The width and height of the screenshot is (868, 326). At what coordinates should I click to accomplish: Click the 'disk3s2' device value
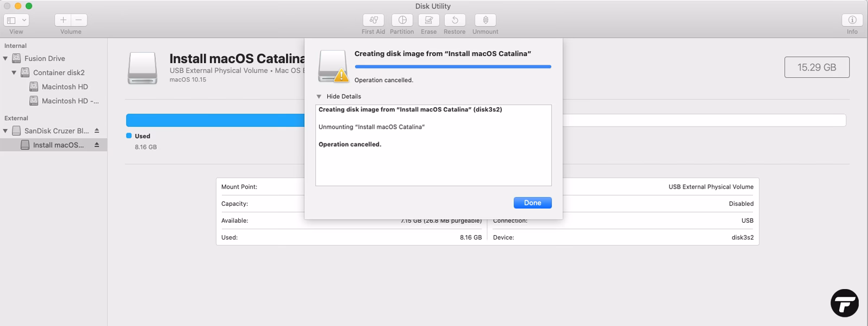742,237
